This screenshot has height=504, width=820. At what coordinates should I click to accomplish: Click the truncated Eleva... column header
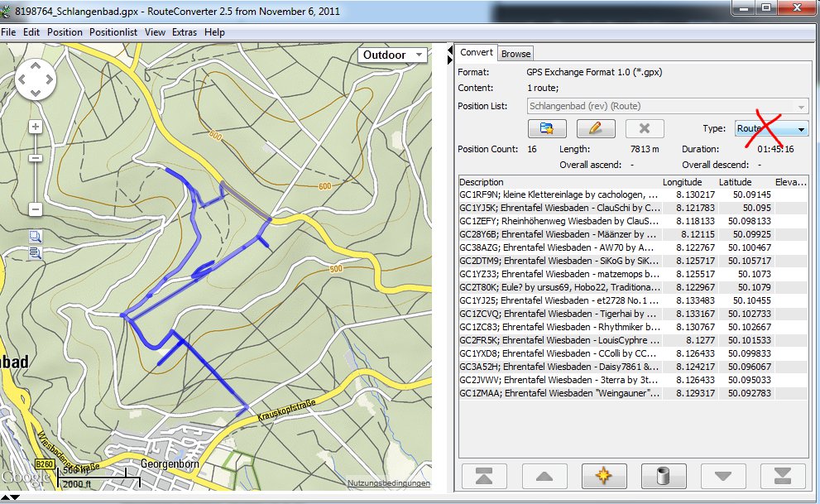click(x=791, y=182)
